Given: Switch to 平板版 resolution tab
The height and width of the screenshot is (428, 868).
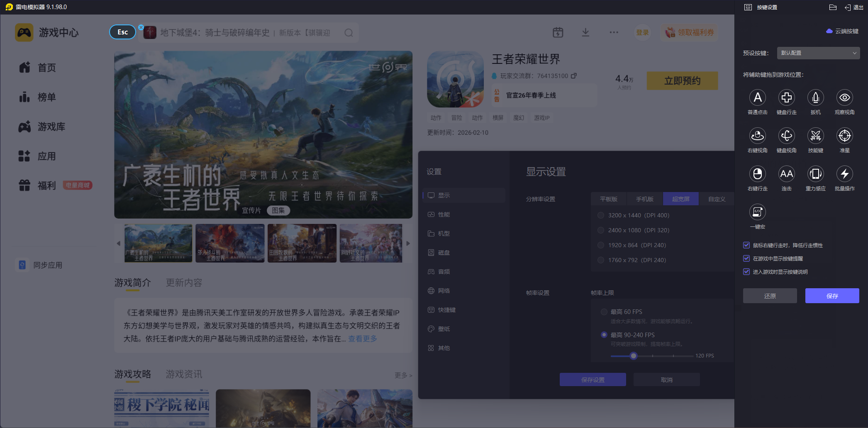Looking at the screenshot, I should (x=609, y=199).
